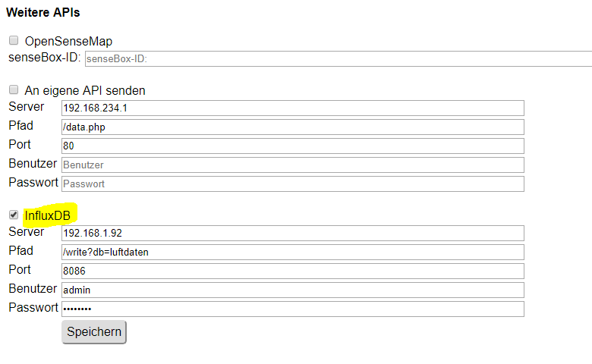Check the 'An eigene API senden' checkbox

click(x=14, y=90)
